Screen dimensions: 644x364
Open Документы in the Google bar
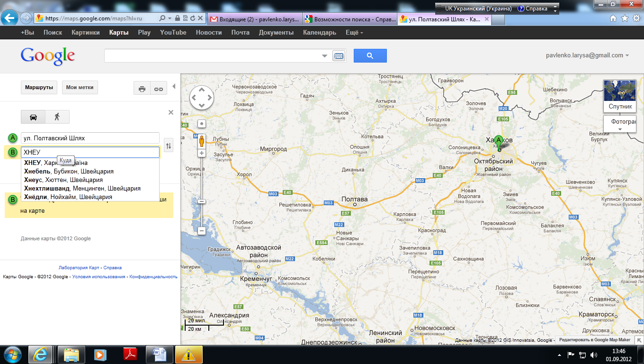(276, 33)
